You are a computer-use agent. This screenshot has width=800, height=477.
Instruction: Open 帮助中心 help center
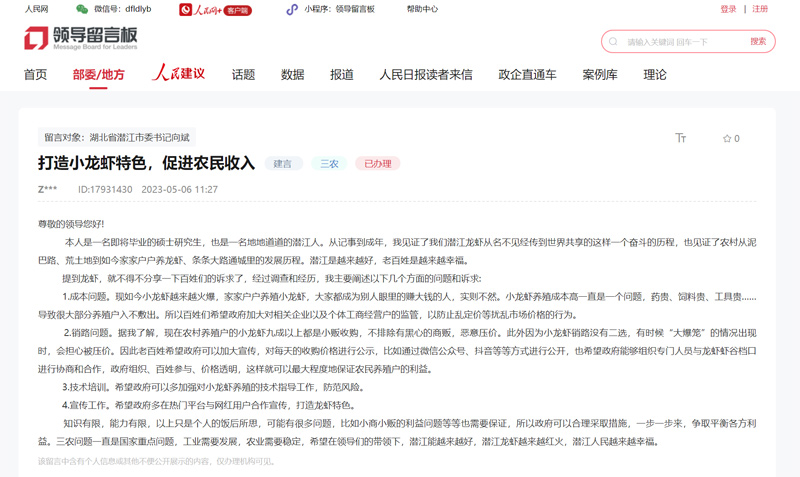point(422,9)
